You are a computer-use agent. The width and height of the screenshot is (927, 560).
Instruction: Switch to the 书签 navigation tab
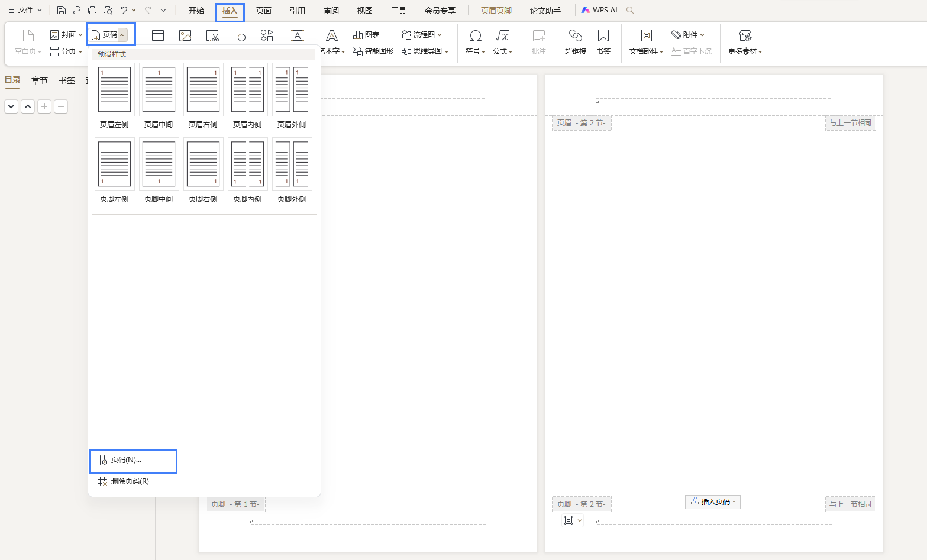[x=67, y=80]
